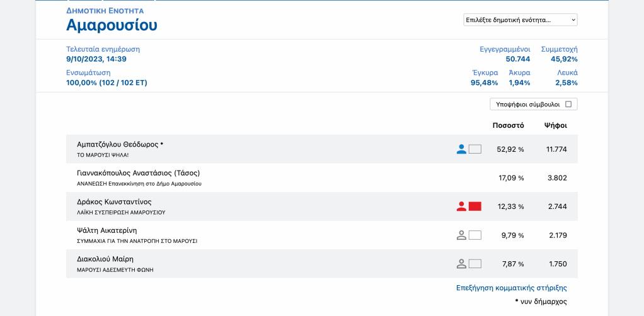Click blue person icon in Αμπατζόγλου row
644x316 pixels.
(461, 149)
